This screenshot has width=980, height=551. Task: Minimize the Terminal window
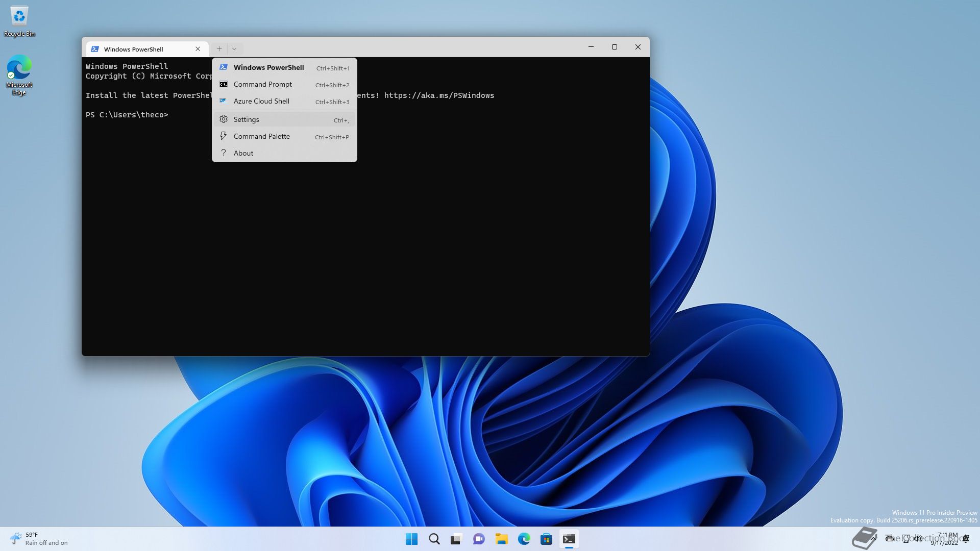tap(591, 47)
